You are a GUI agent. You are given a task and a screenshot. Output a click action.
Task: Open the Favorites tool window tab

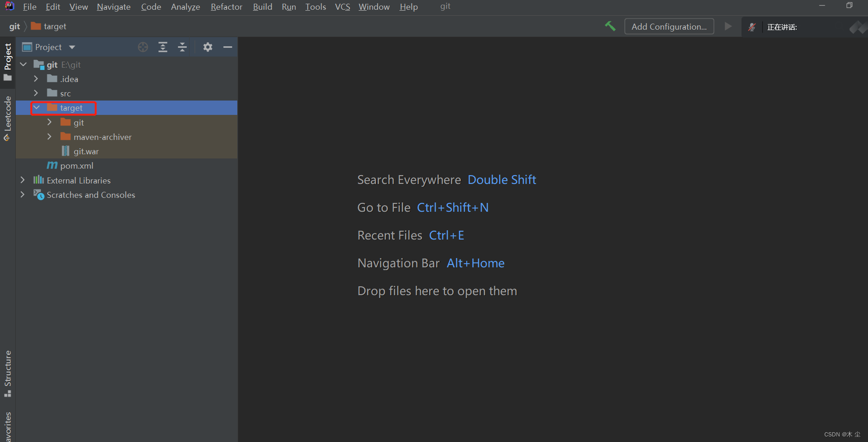click(7, 426)
